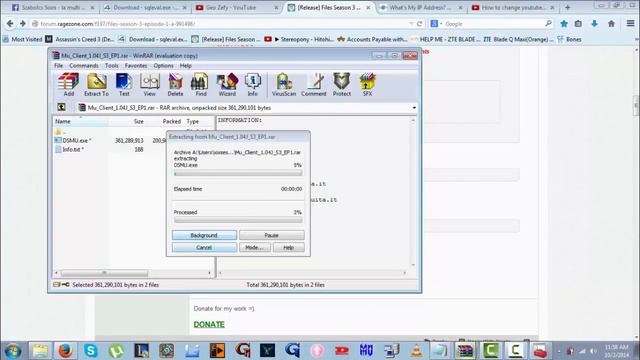Click the DSMU.exe progress bar
The image size is (640, 360).
coord(238,173)
